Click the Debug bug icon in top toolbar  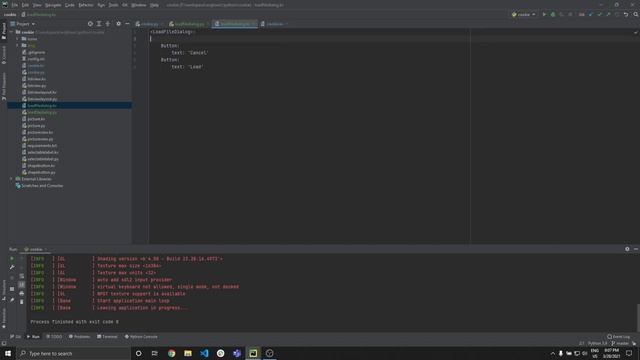553,14
